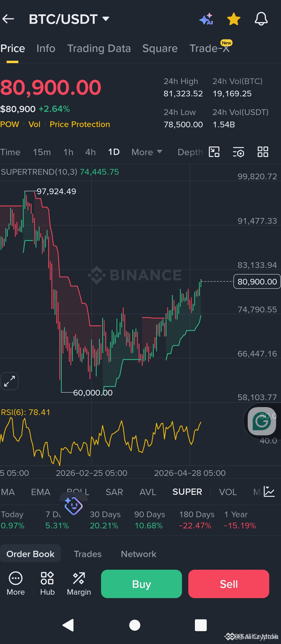Tap the 80,900.00 current price label on chart
Viewport: 281px width, 644px height.
coord(257,282)
